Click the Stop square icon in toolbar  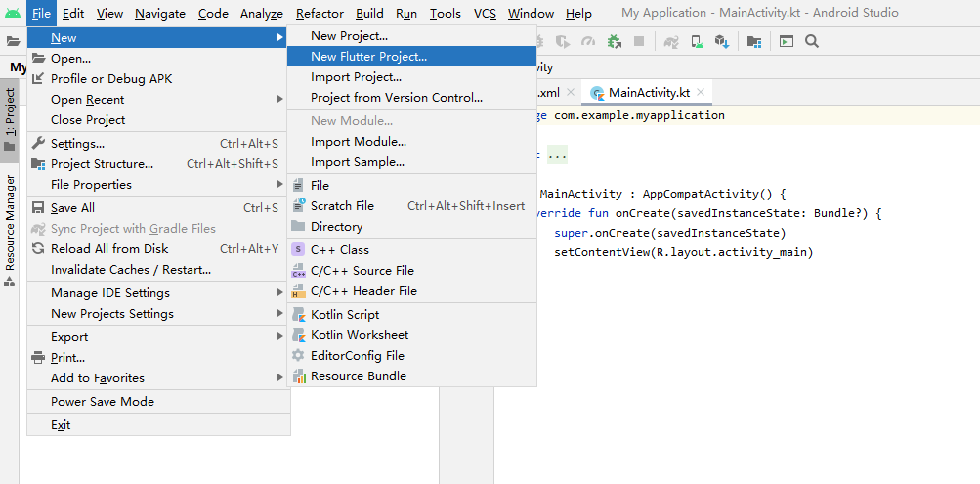[639, 41]
